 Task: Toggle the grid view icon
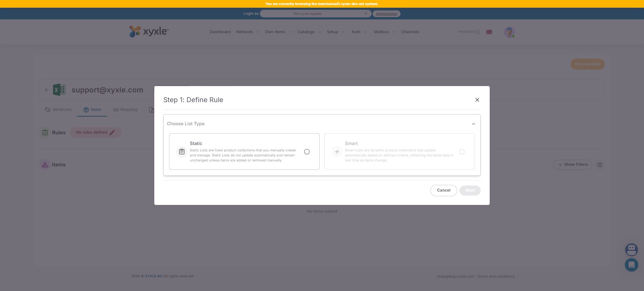coord(600,165)
